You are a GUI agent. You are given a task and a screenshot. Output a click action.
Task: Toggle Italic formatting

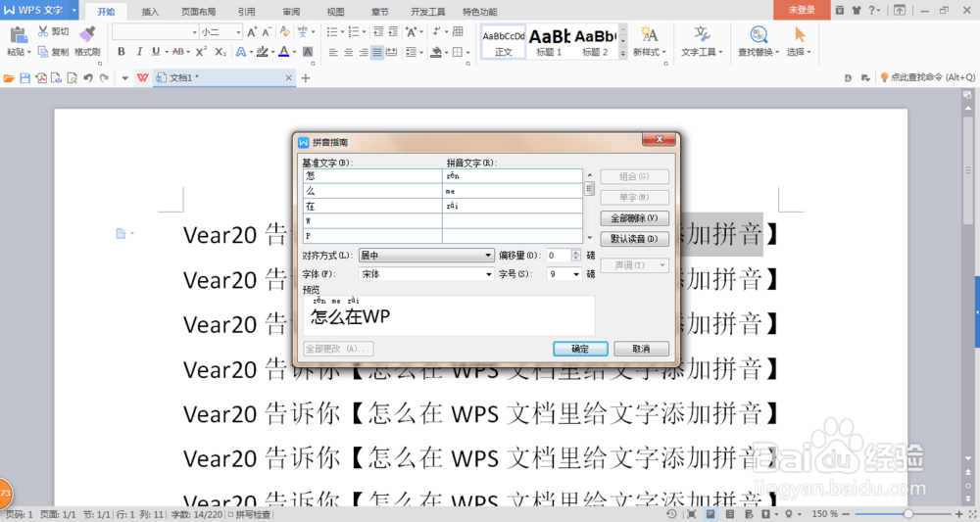(139, 52)
